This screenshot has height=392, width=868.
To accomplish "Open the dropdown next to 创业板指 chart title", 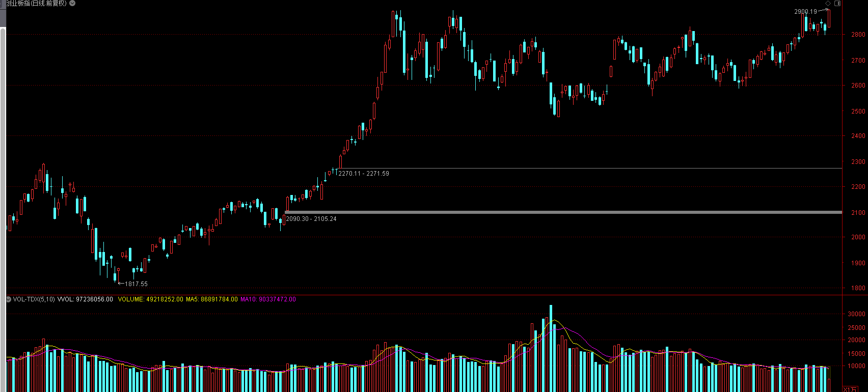I will pyautogui.click(x=72, y=3).
